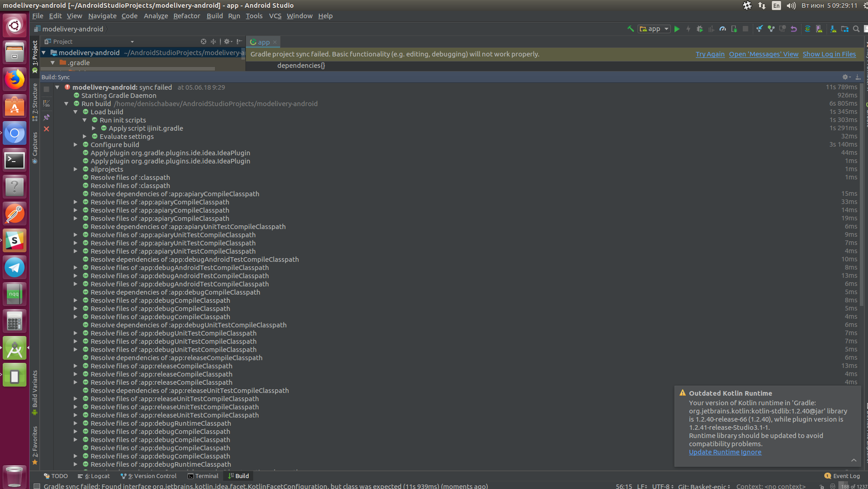The height and width of the screenshot is (489, 868).
Task: Expand the Evaluate settings node
Action: point(85,136)
